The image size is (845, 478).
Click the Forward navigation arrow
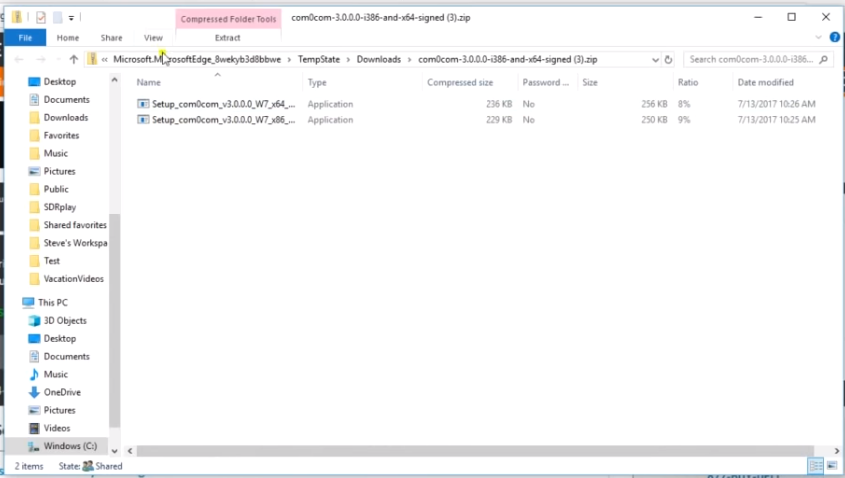40,59
